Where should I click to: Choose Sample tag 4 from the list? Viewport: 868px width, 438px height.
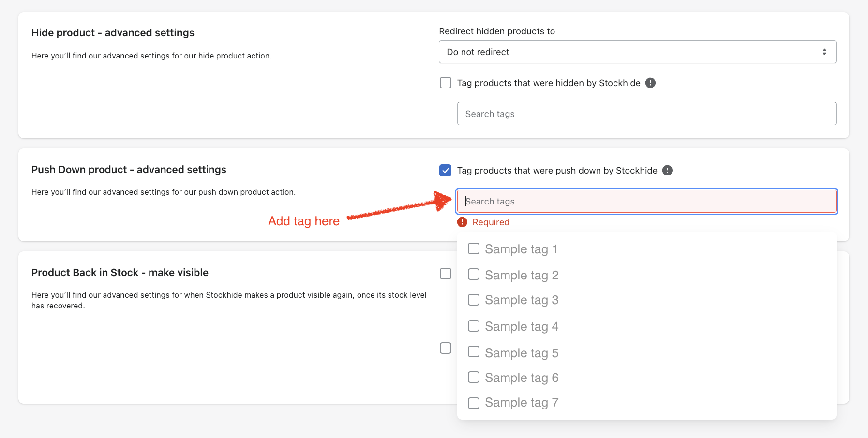(x=474, y=326)
